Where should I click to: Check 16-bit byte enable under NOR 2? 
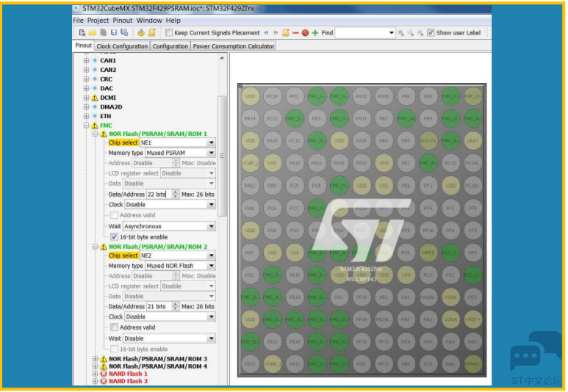coord(114,349)
